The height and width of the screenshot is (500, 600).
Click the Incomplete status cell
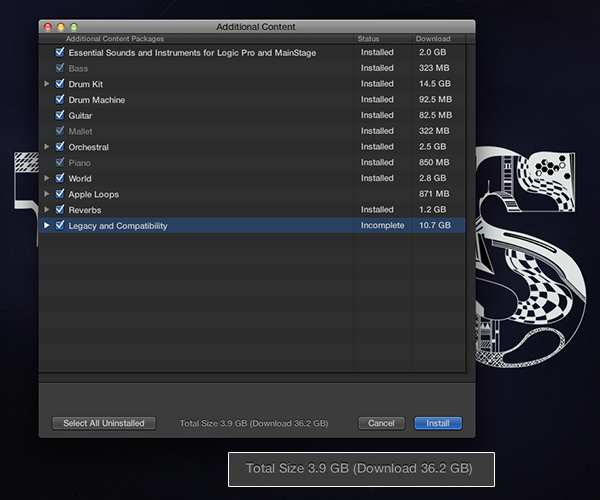tap(382, 225)
